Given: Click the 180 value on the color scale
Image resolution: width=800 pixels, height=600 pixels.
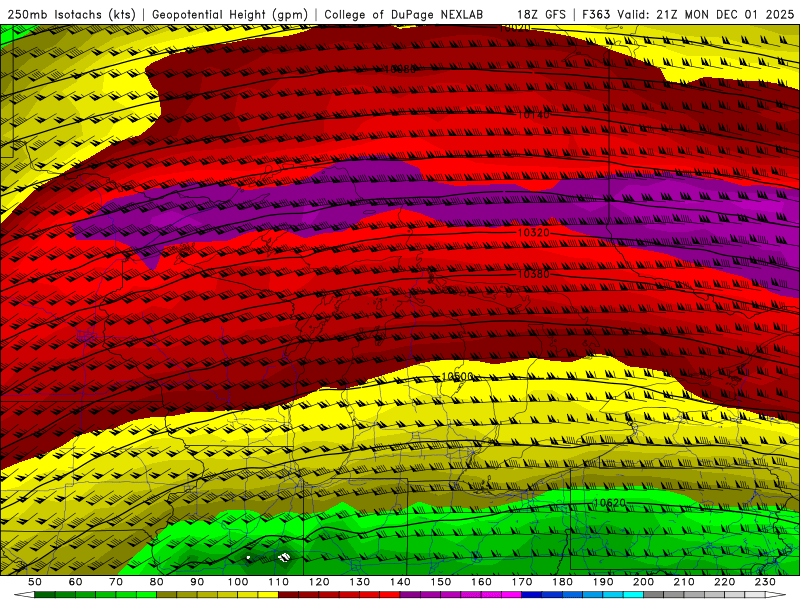Looking at the screenshot, I should [563, 582].
